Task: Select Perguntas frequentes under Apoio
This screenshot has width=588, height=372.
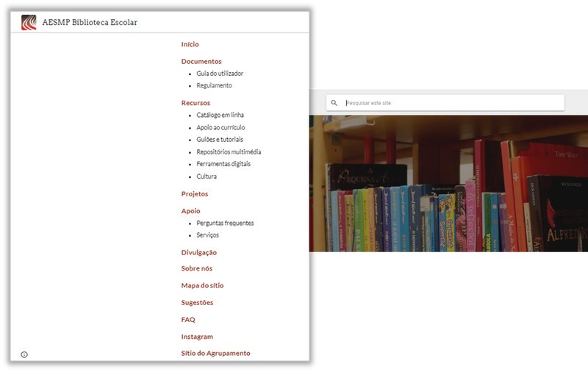Action: pyautogui.click(x=225, y=223)
